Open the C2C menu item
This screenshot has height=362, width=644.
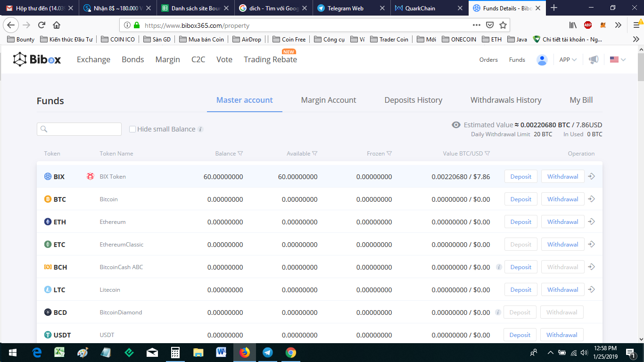point(198,59)
